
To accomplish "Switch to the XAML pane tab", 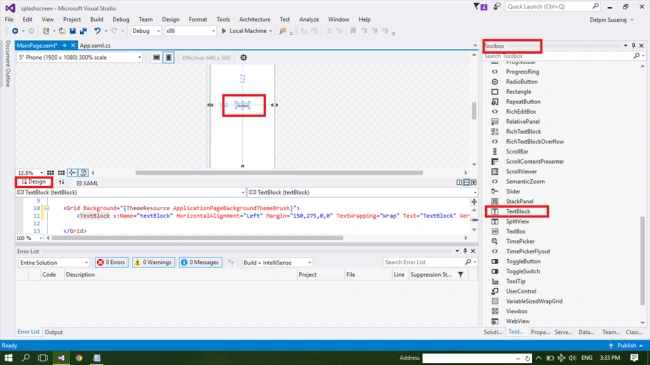I will (87, 183).
